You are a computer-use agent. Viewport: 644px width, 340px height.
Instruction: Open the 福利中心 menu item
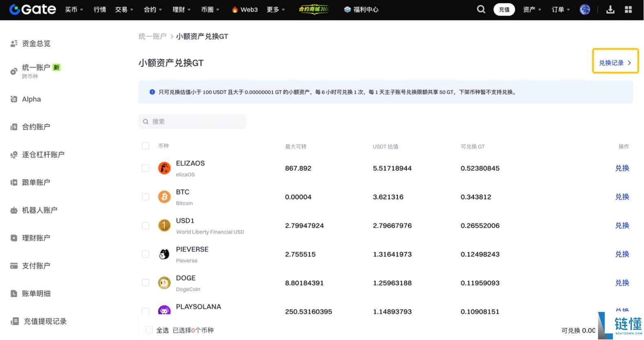click(361, 9)
